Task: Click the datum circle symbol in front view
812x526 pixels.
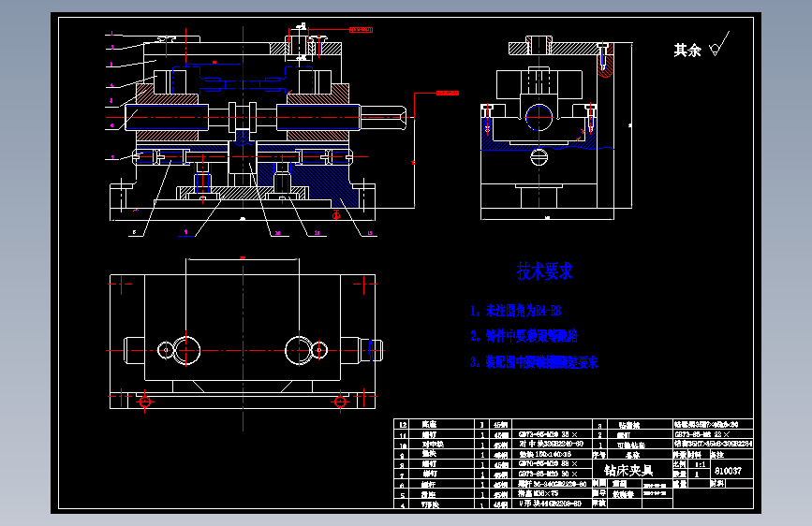Action: tap(336, 215)
